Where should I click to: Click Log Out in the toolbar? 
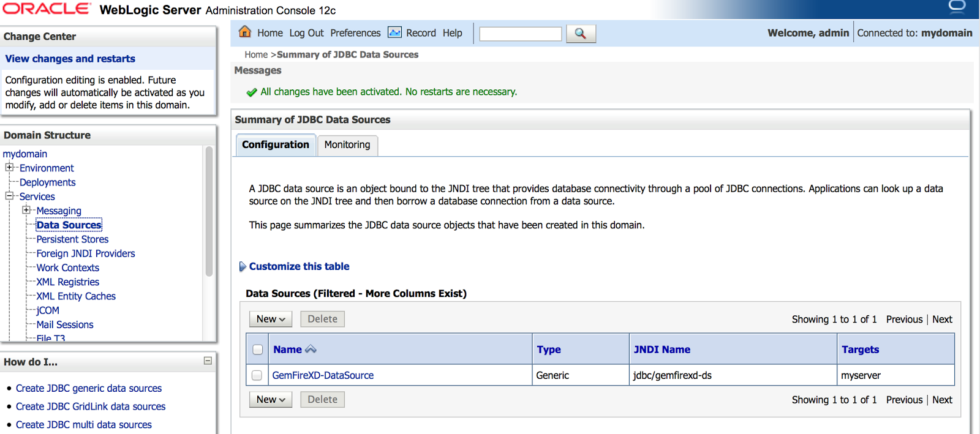click(x=306, y=33)
